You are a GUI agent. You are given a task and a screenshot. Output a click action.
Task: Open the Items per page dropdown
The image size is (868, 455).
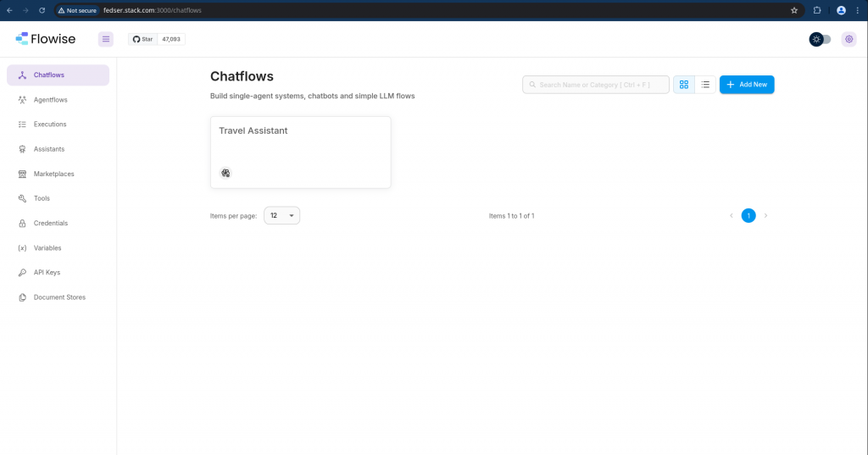281,216
